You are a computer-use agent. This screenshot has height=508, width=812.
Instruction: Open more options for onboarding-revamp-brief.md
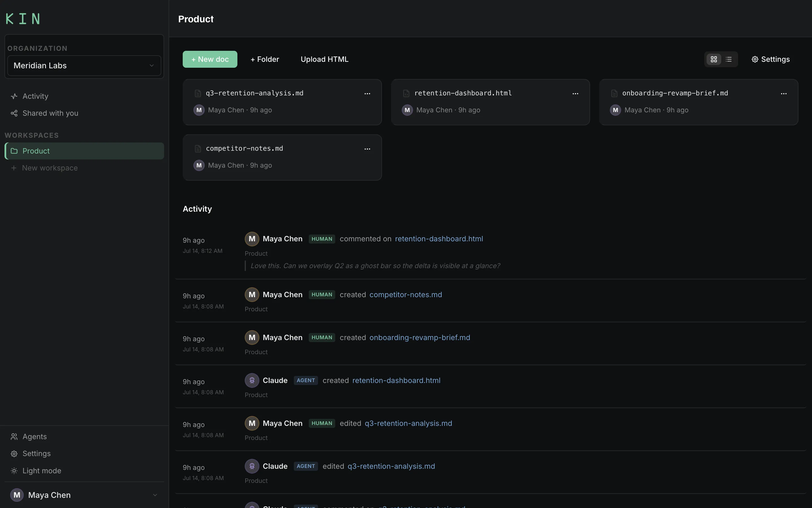(784, 93)
